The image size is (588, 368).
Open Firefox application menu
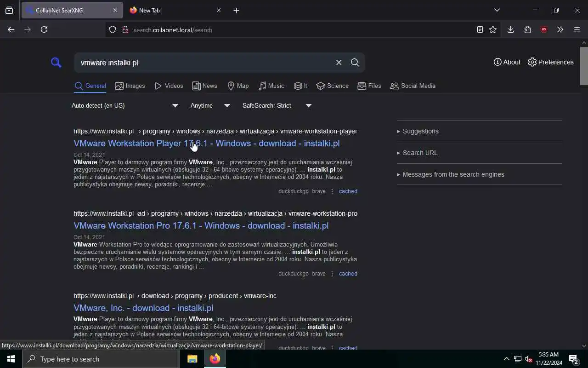pyautogui.click(x=577, y=29)
